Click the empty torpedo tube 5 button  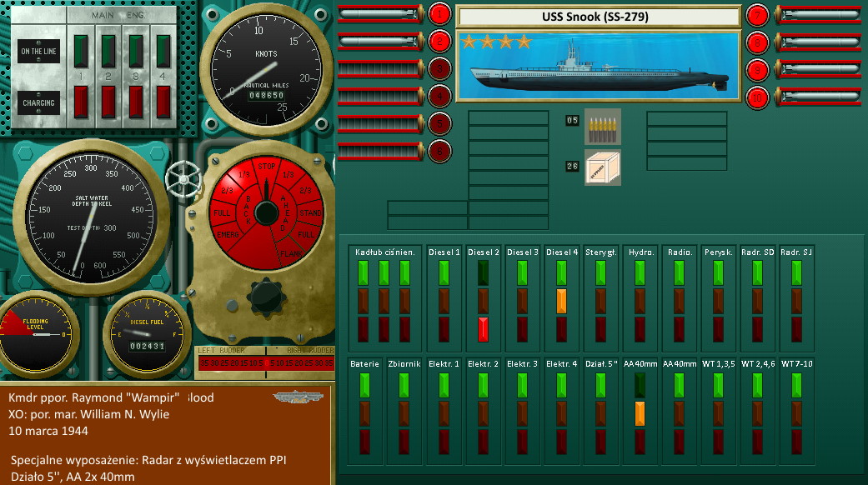(439, 124)
